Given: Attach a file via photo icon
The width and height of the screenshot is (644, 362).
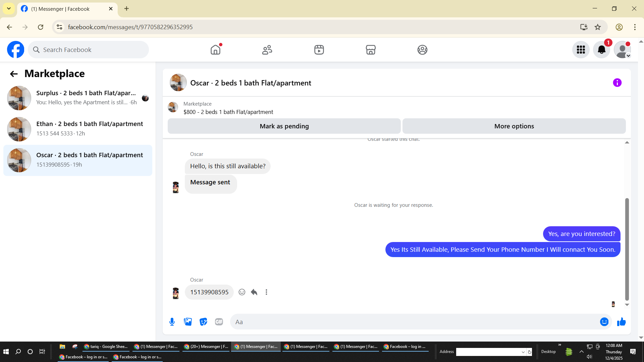Looking at the screenshot, I should pyautogui.click(x=188, y=322).
